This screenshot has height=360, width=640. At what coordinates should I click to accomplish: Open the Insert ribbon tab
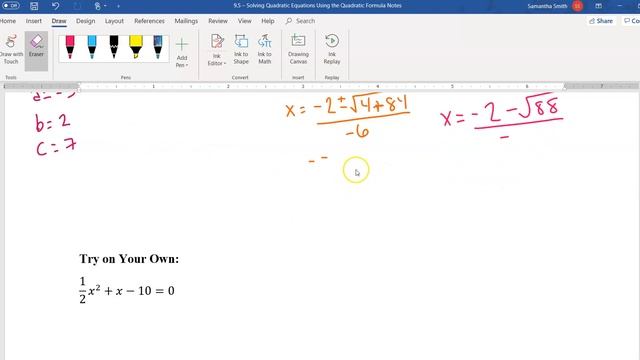(x=33, y=21)
